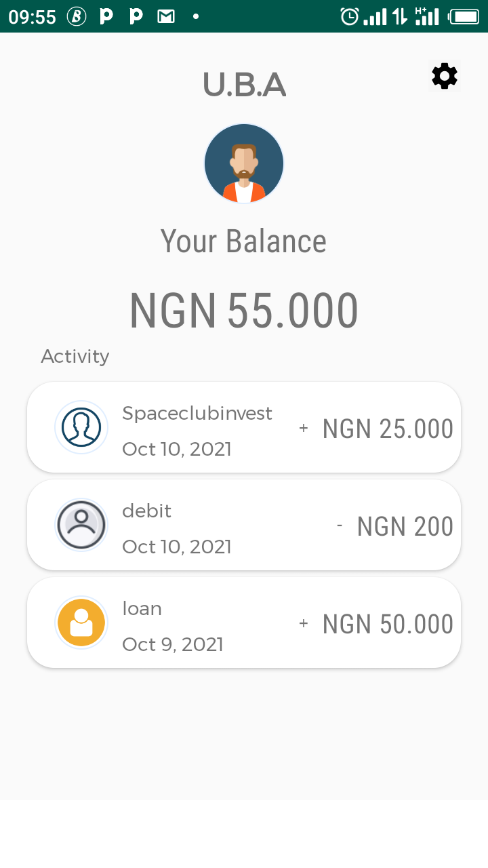Open the debit transaction label
This screenshot has height=868, width=488.
(x=146, y=511)
